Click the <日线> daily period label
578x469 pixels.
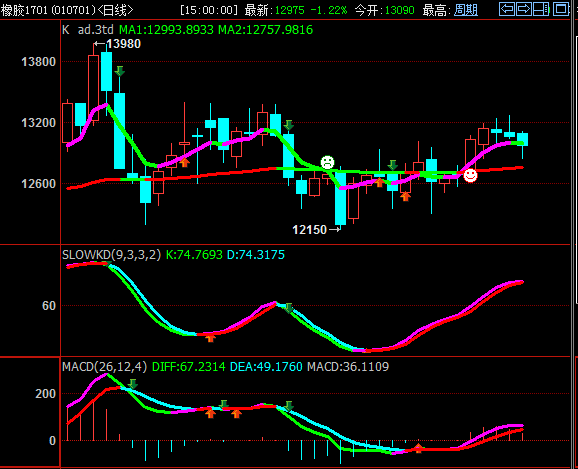point(115,10)
